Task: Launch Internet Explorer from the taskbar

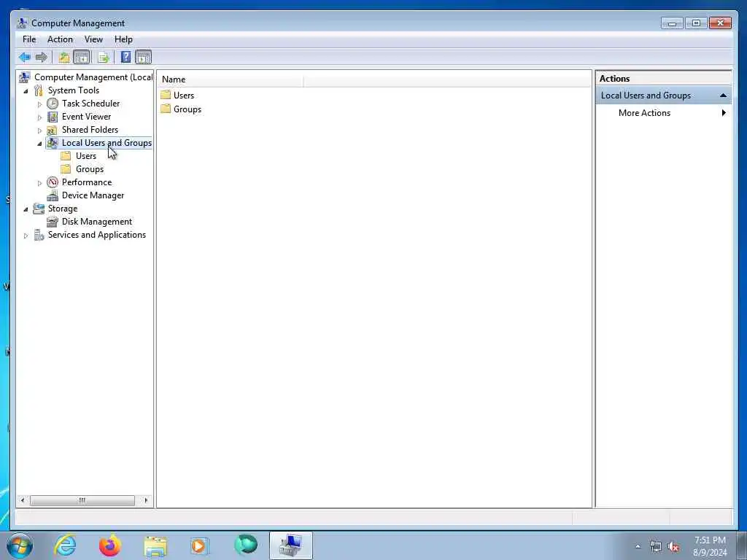Action: (x=65, y=545)
